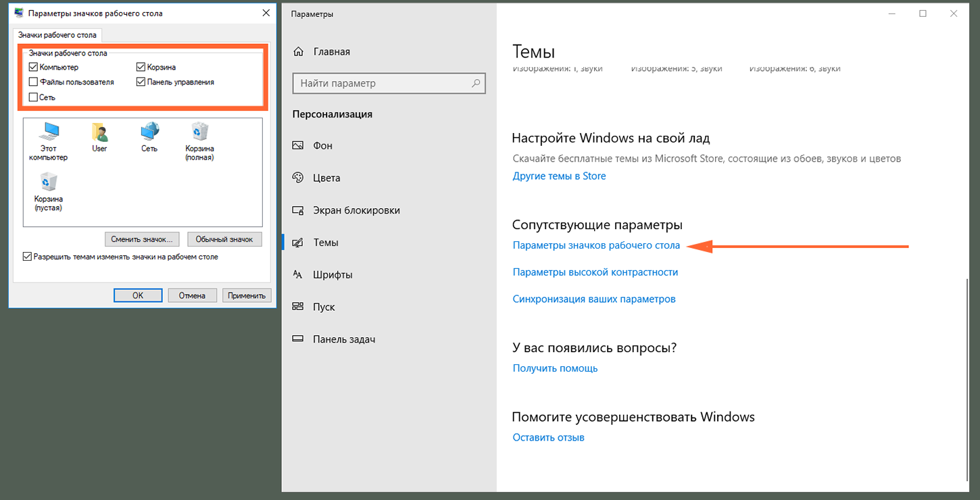Click the Оставить отзыв link
This screenshot has height=500, width=980.
548,437
